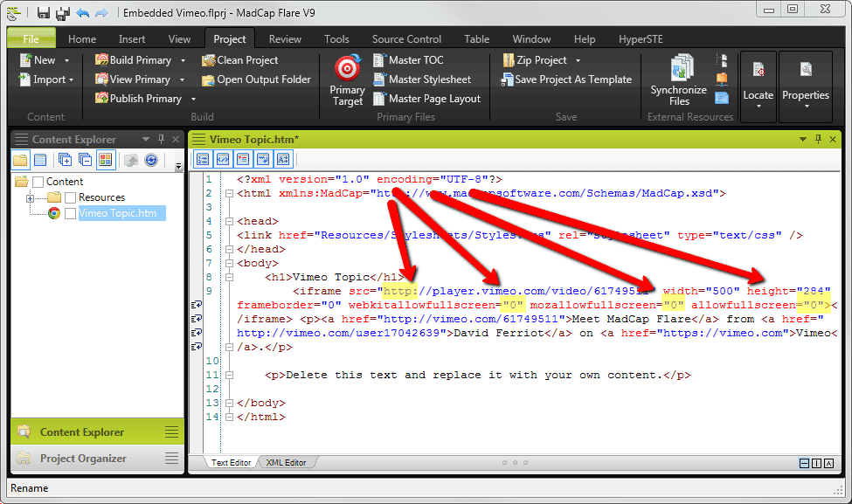
Task: Click Synchronize Files in External Resources
Action: [679, 80]
